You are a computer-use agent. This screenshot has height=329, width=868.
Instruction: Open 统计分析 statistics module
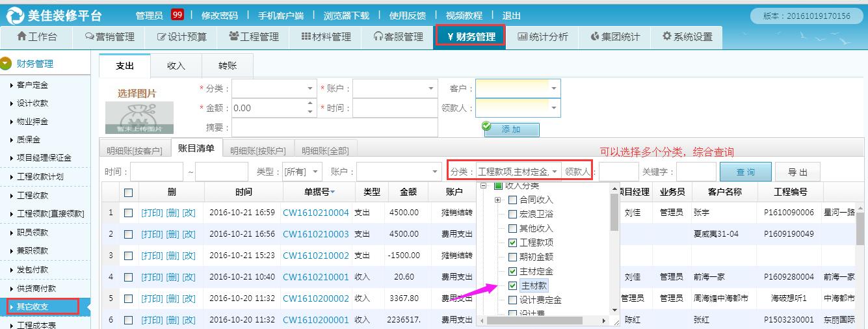(542, 37)
